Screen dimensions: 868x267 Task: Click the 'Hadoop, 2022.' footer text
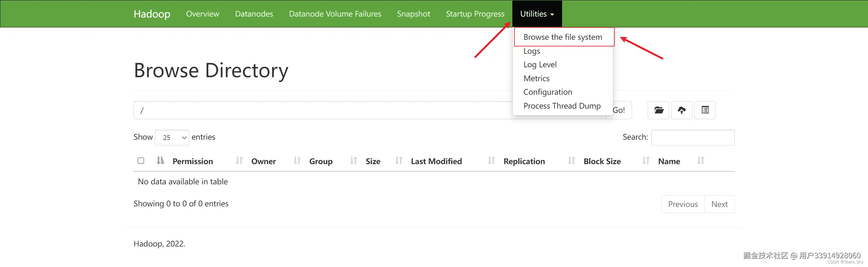click(x=159, y=244)
